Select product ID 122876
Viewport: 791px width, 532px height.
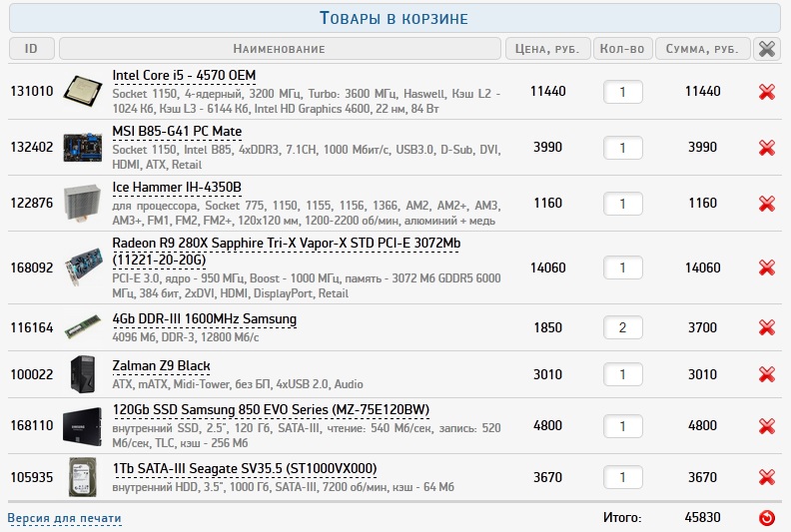[32, 204]
